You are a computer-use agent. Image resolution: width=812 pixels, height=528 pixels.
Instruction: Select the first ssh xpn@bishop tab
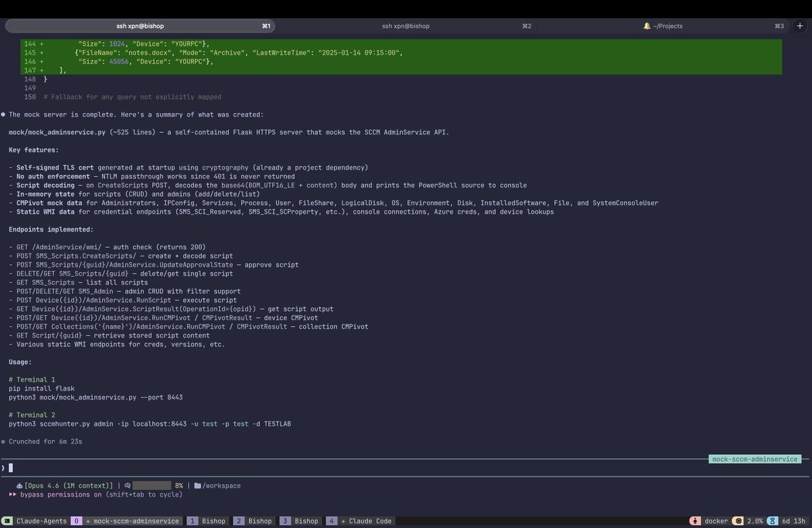[x=140, y=26]
